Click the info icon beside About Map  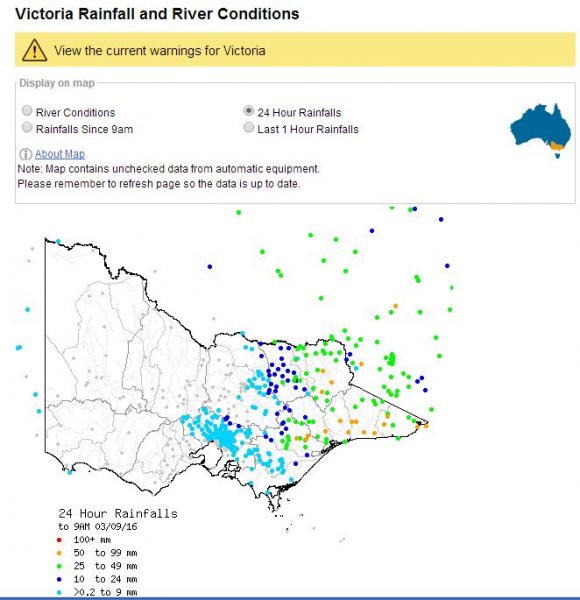pos(25,154)
